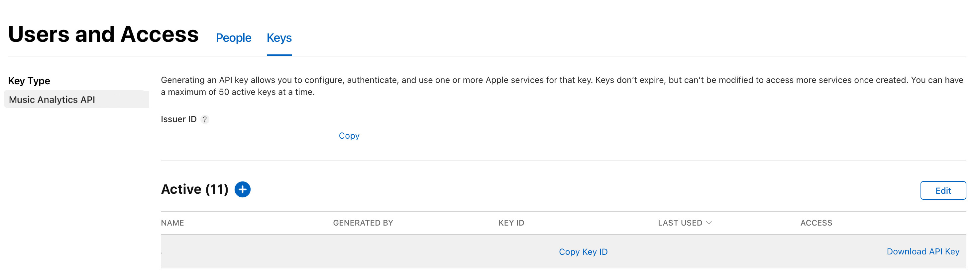Select Music Analytics API key type
The height and width of the screenshot is (275, 980).
[x=52, y=100]
